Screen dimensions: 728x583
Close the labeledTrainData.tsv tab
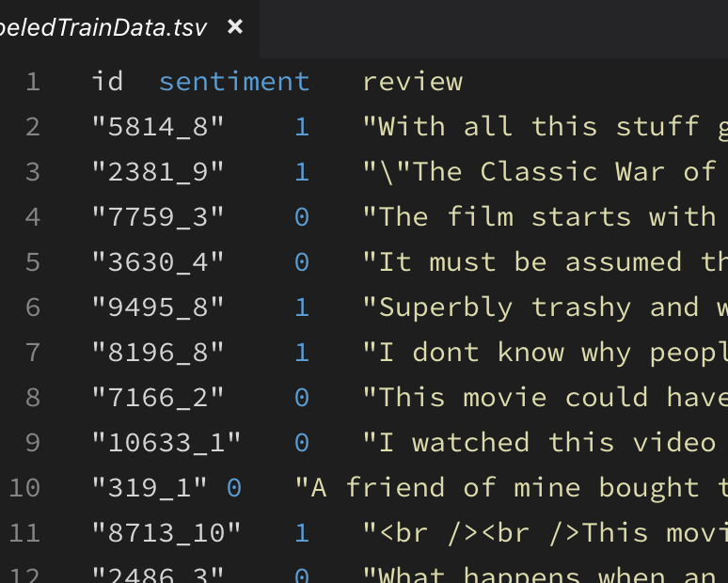click(x=235, y=26)
